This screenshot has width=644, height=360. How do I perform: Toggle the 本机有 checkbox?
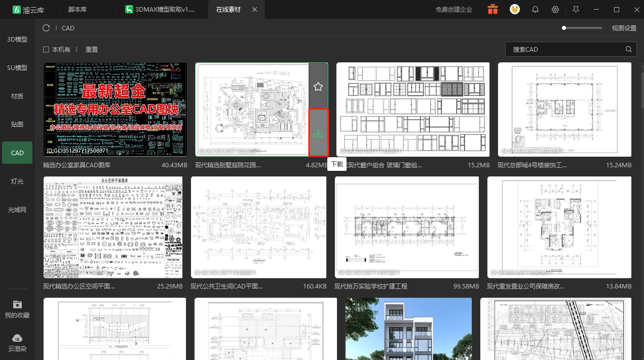[46, 50]
